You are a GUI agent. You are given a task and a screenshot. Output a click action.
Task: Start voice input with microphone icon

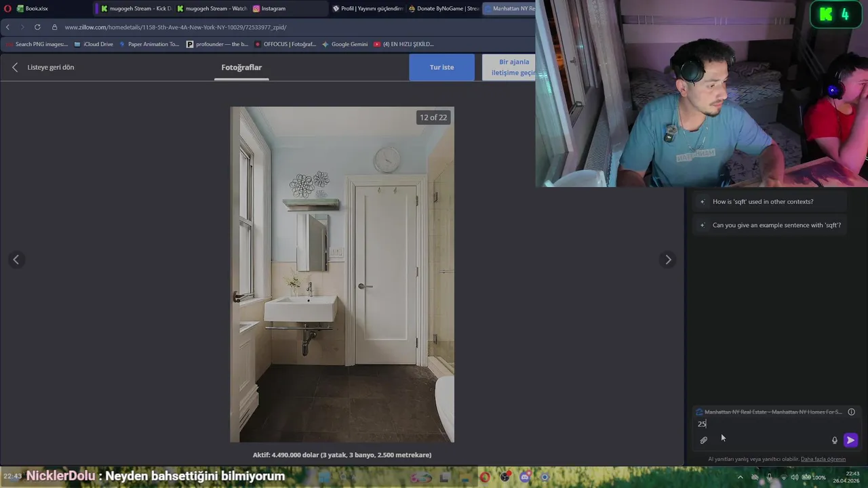[x=835, y=441]
